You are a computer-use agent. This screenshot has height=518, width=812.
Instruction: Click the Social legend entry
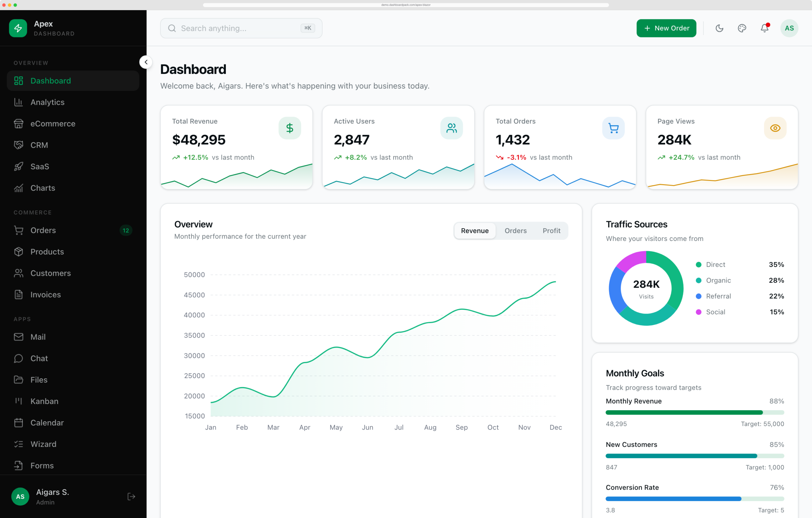click(740, 312)
